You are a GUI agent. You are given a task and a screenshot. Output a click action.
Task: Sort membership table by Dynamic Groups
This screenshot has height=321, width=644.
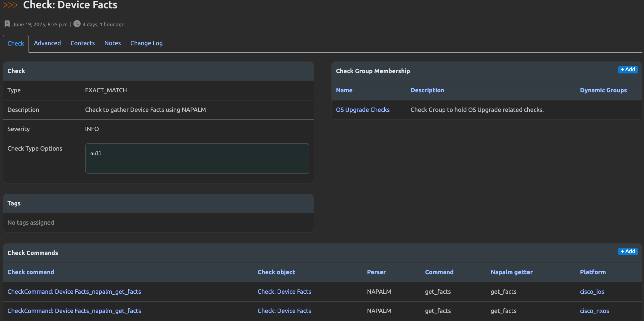(603, 90)
